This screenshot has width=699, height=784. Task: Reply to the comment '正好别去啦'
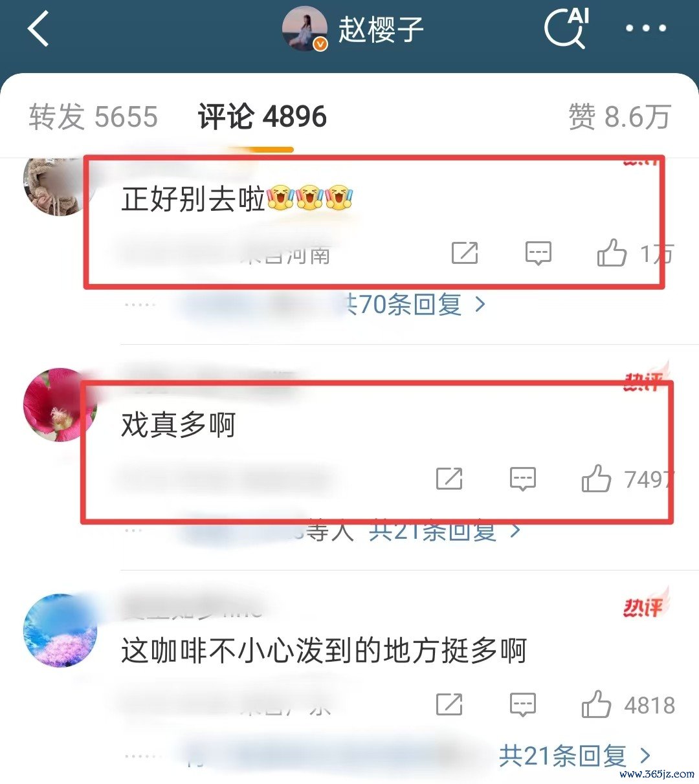(x=538, y=253)
